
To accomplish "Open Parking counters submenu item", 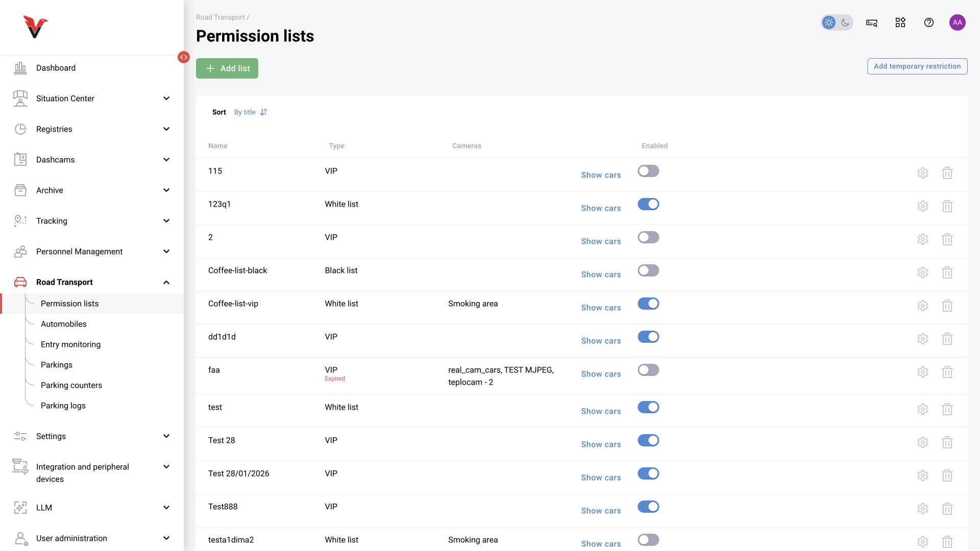I will (71, 385).
